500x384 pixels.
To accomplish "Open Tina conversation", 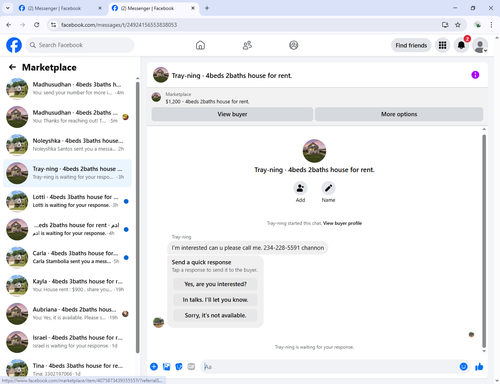I will pos(67,368).
